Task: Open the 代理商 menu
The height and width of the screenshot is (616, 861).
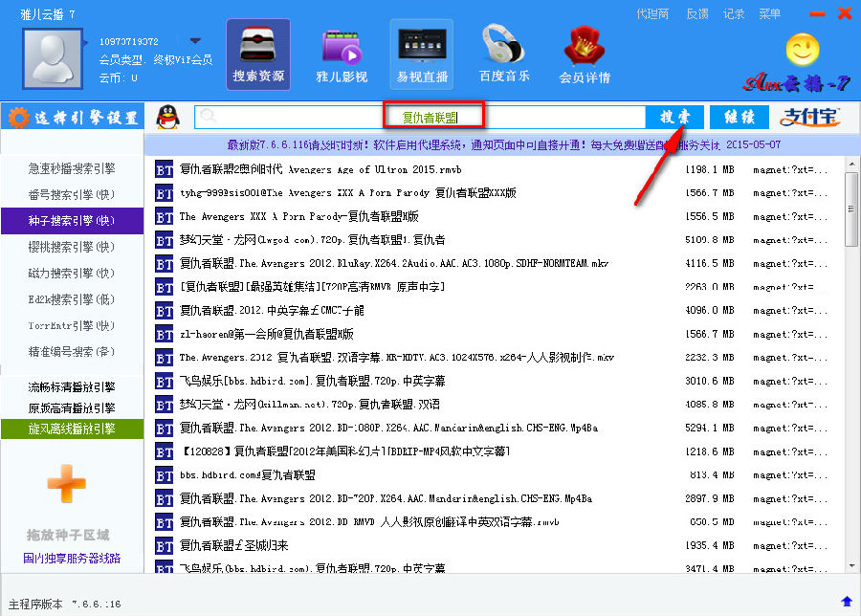Action: coord(651,14)
